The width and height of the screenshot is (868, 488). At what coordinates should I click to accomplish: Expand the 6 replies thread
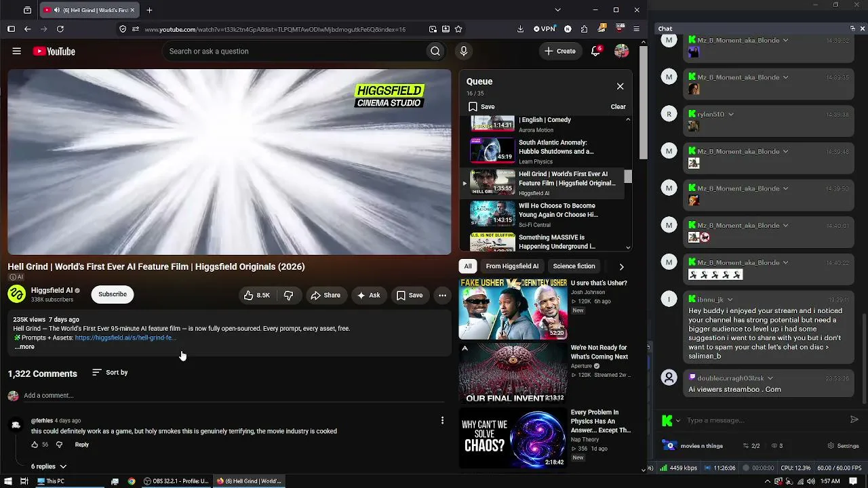(49, 466)
